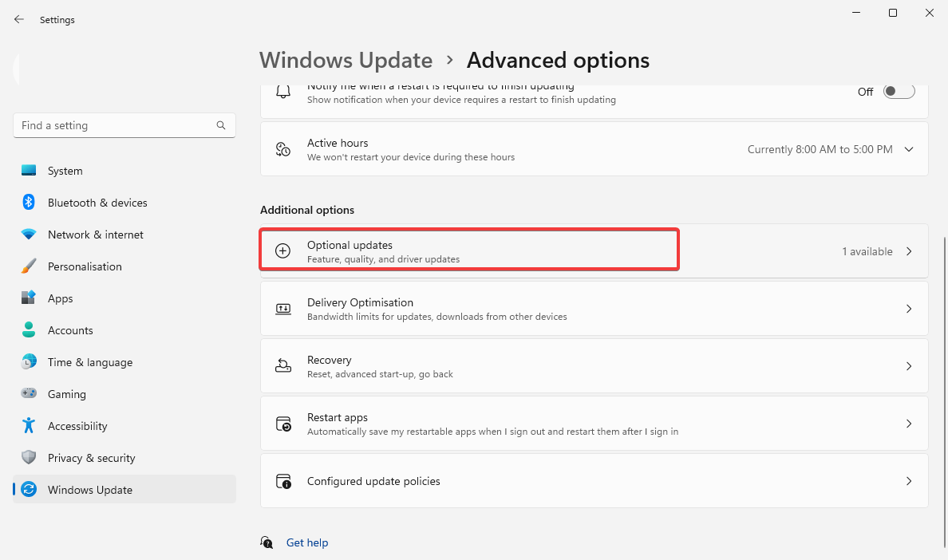Click the Restart apps icon
The width and height of the screenshot is (948, 560).
pyautogui.click(x=283, y=424)
